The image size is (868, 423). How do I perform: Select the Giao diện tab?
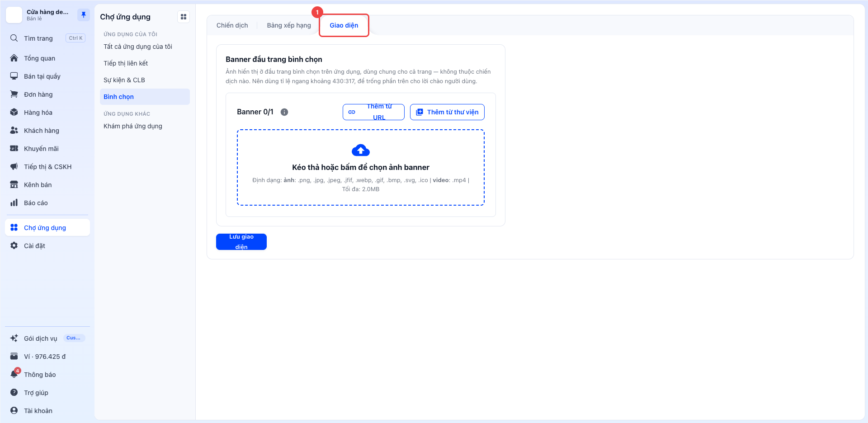(344, 25)
